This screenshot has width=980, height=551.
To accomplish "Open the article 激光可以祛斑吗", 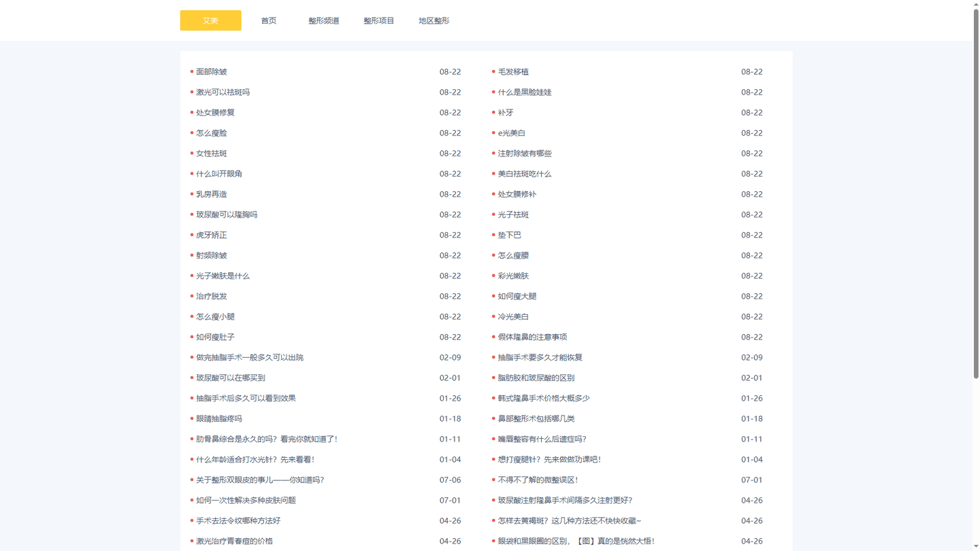I will click(223, 92).
